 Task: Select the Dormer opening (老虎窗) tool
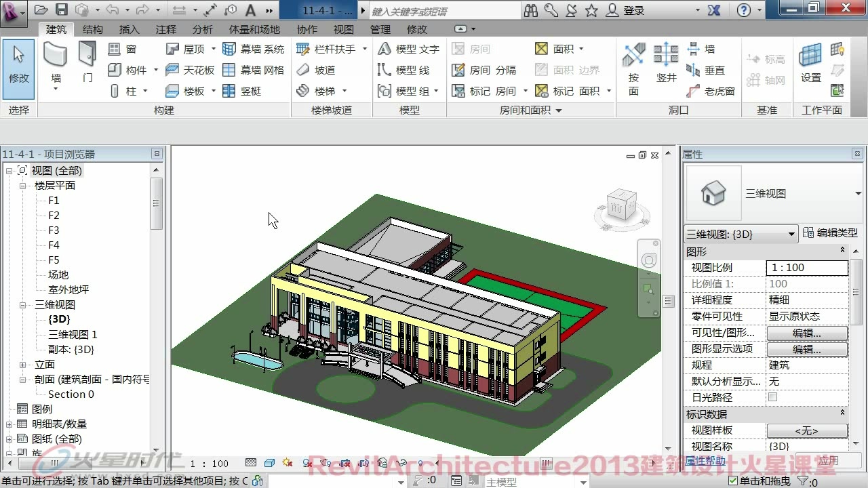[711, 91]
